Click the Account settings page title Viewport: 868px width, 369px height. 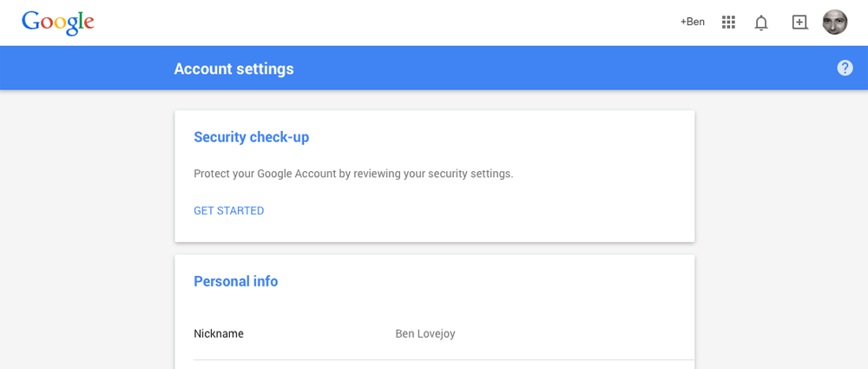(x=233, y=69)
